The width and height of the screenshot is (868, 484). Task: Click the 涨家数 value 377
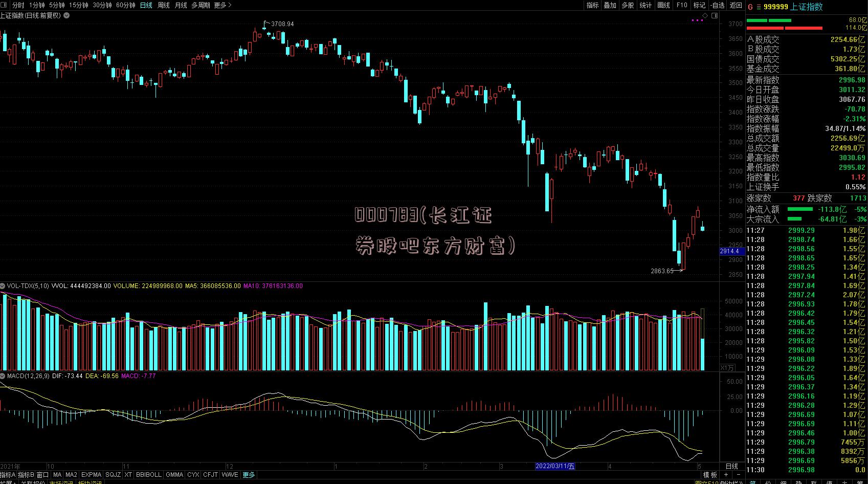(798, 198)
